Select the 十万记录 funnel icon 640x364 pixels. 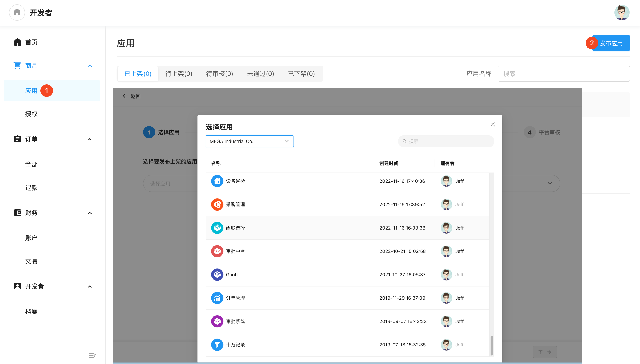tap(217, 344)
